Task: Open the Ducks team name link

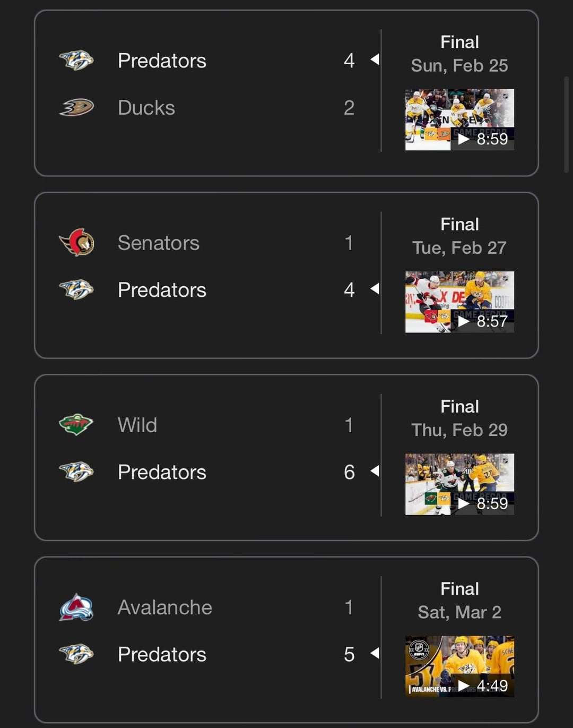Action: click(146, 108)
